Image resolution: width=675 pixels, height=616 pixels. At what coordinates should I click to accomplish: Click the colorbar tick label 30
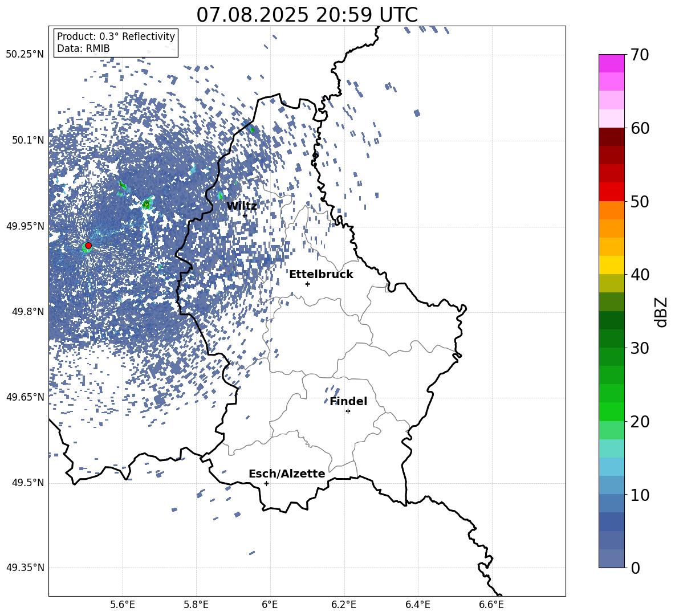click(x=640, y=348)
